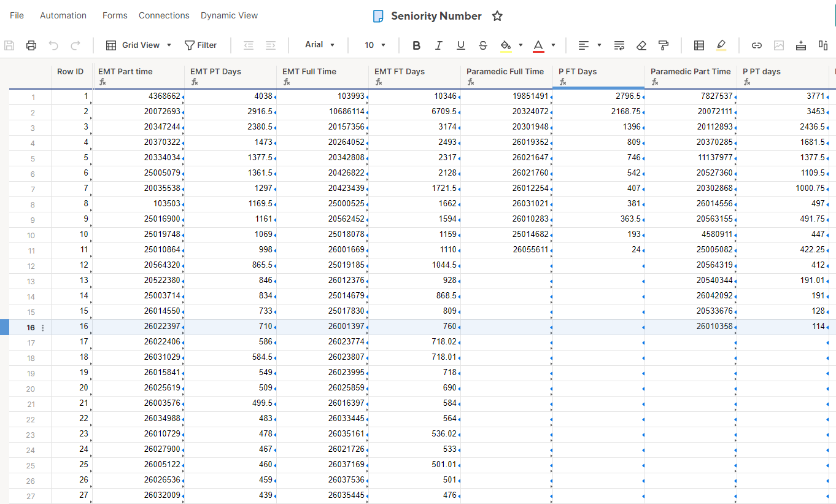836x504 pixels.
Task: Click cell containing 26010358
Action: pyautogui.click(x=691, y=327)
